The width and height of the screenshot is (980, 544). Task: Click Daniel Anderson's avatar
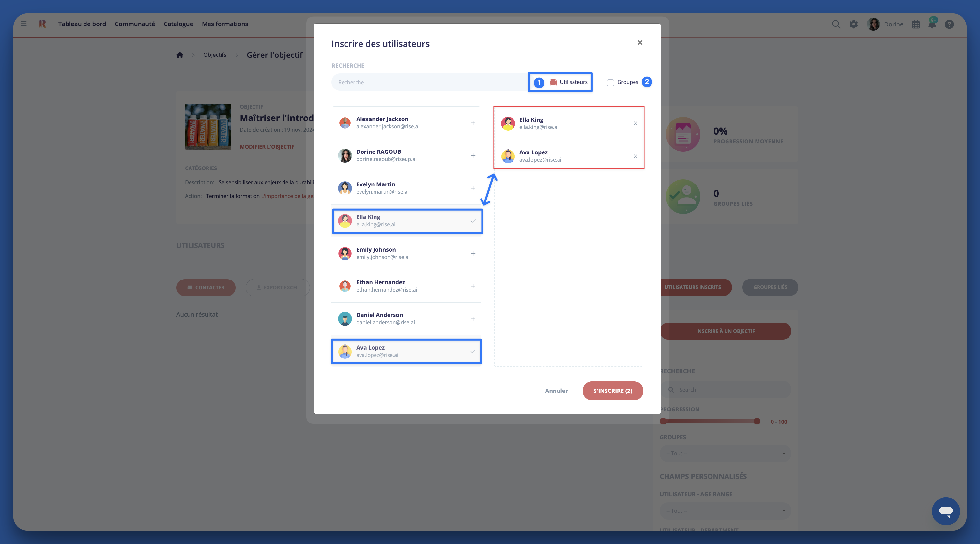pos(345,319)
